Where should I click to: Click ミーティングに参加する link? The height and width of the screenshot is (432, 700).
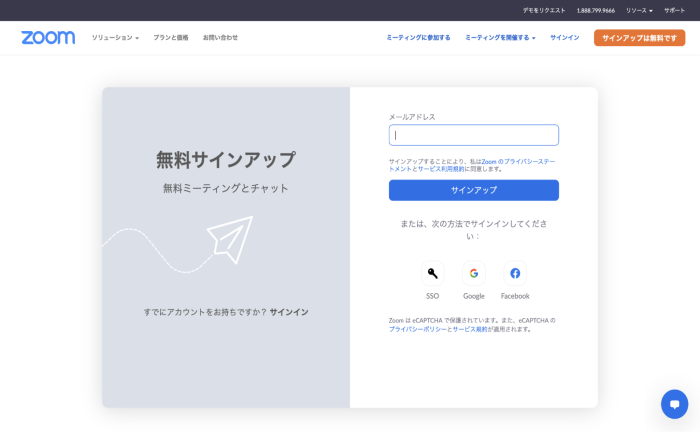pos(418,38)
